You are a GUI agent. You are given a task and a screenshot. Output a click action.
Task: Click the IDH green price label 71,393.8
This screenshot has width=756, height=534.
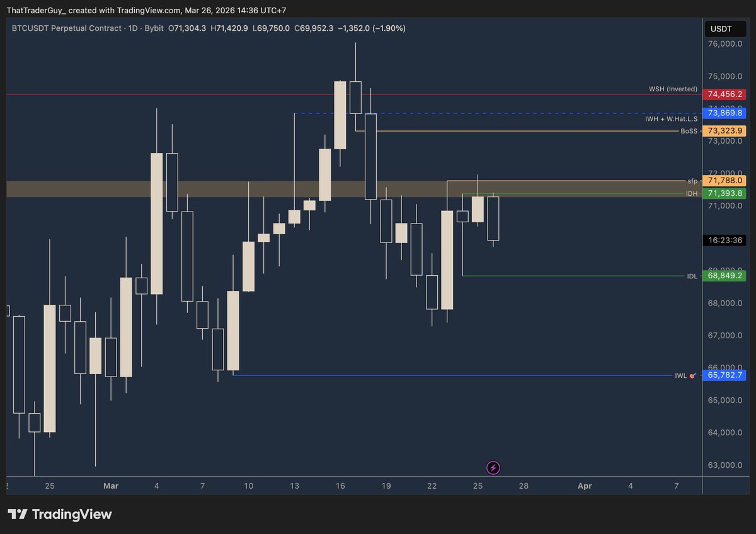(x=724, y=193)
